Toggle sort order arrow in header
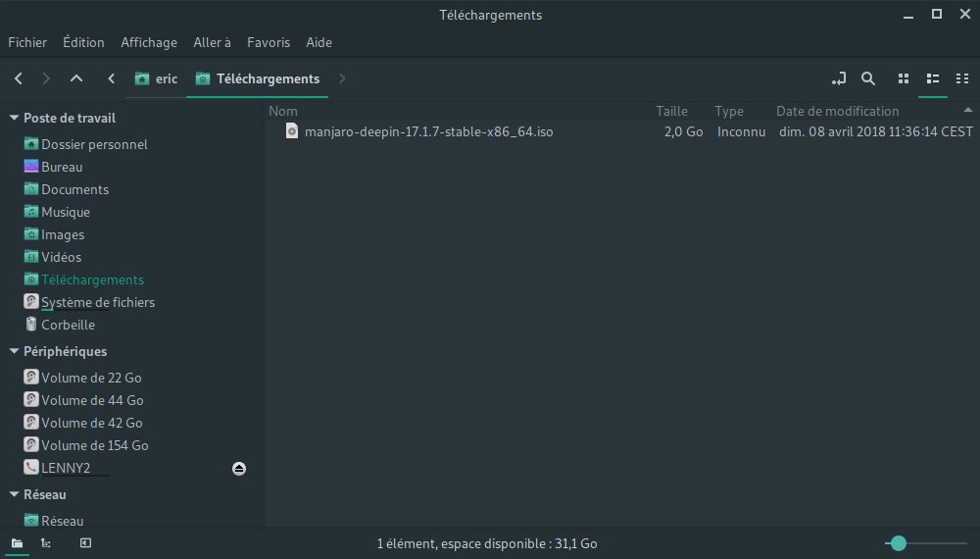 pos(967,110)
